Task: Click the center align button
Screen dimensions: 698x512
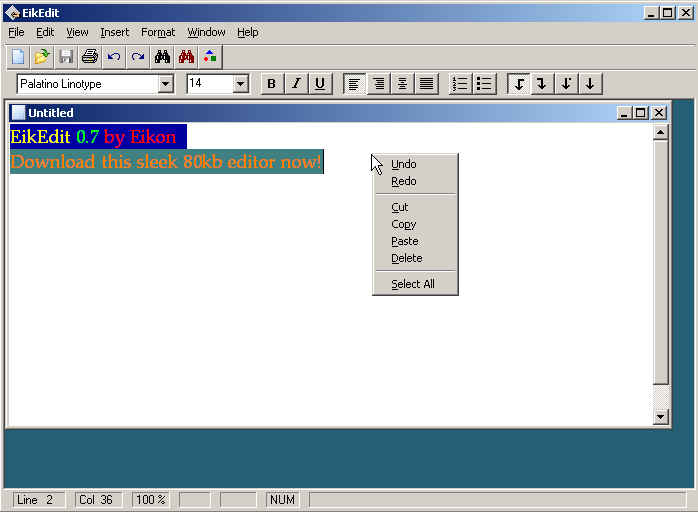Action: [x=402, y=84]
